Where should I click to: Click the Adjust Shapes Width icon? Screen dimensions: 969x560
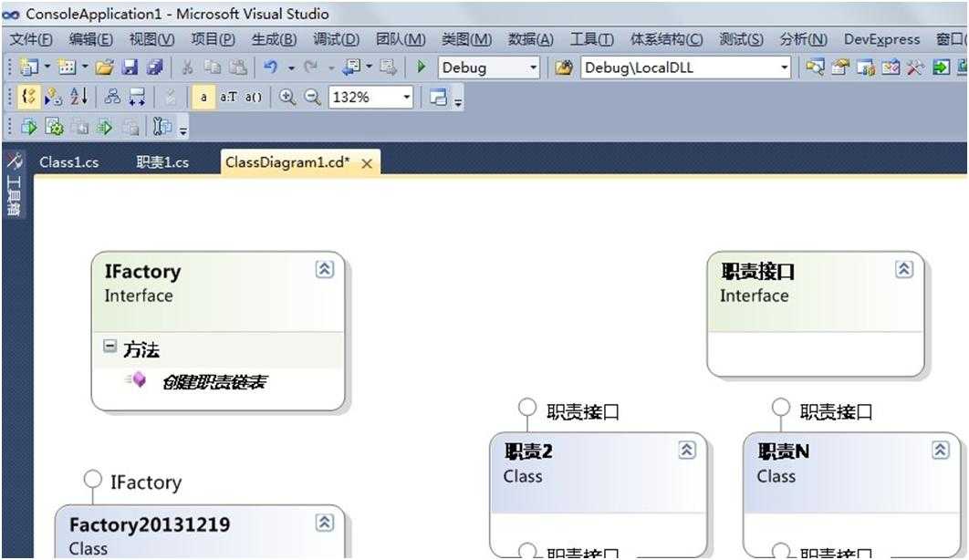pyautogui.click(x=137, y=97)
